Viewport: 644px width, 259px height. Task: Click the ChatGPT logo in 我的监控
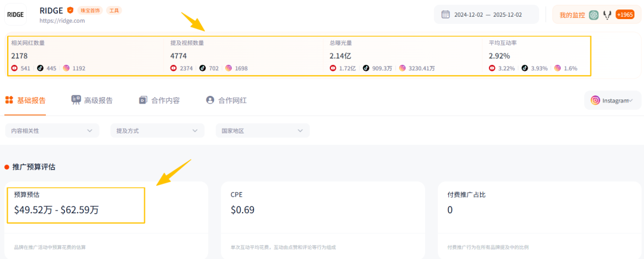[593, 15]
